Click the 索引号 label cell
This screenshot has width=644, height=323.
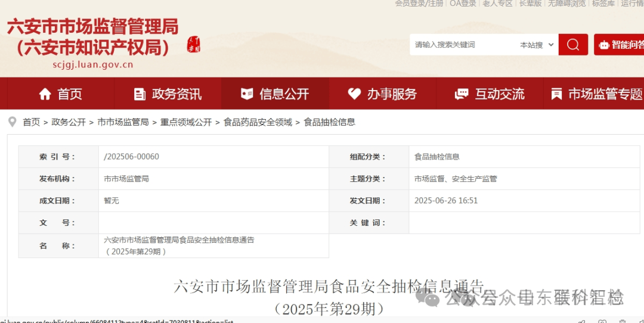tap(58, 156)
